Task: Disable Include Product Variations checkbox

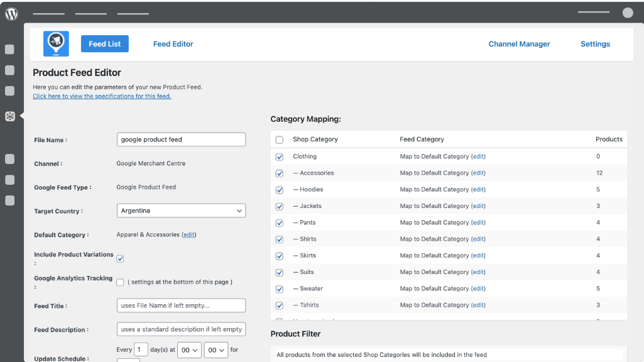Action: pyautogui.click(x=121, y=258)
